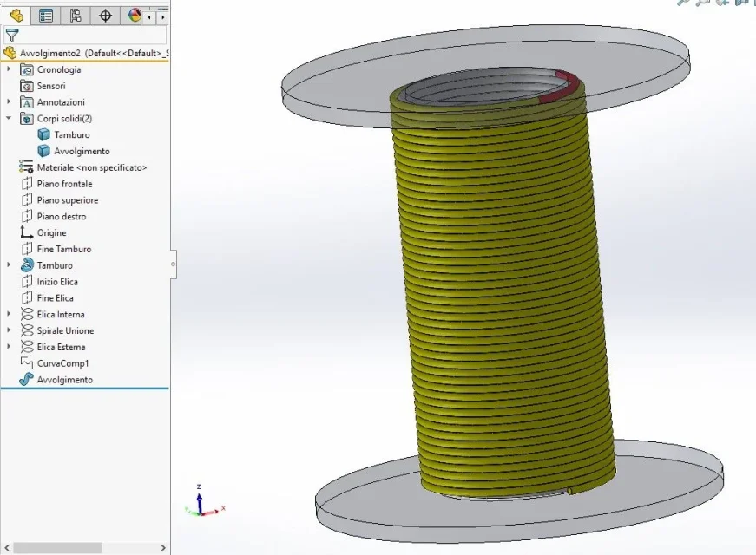Open the FeatureManager design tree tab

[16, 16]
